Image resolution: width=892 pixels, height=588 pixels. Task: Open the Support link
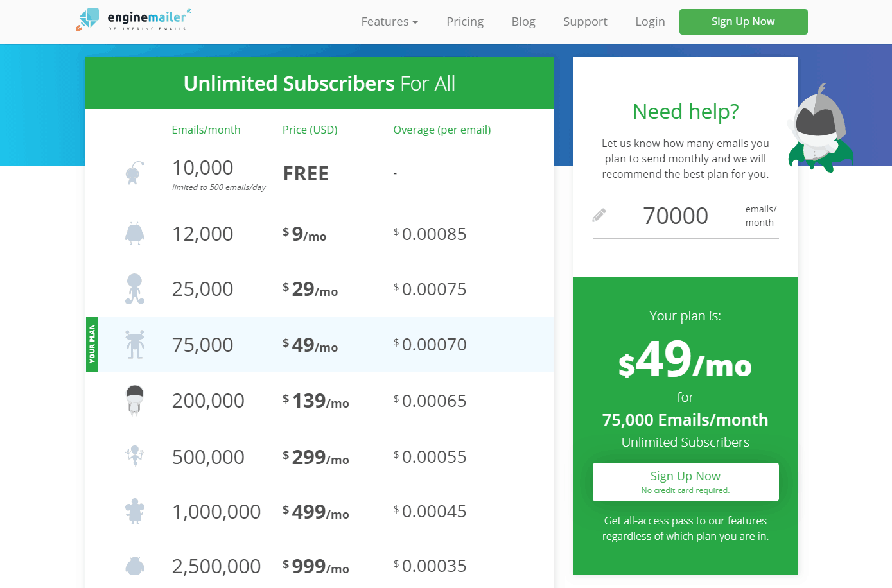[x=585, y=22]
